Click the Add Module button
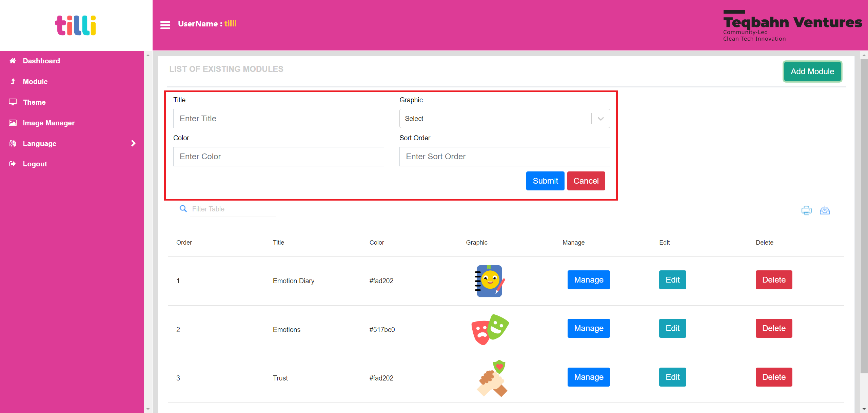Screen dimensions: 868x413 point(813,71)
